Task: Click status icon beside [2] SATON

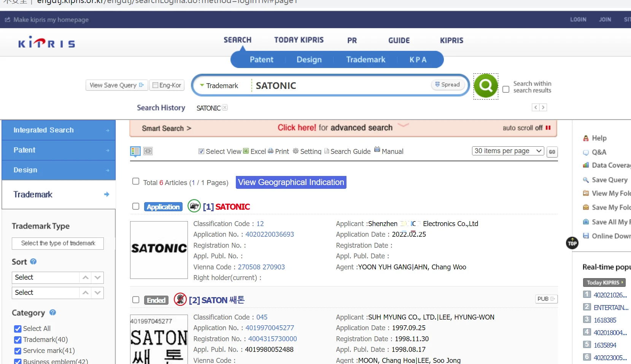Action: (180, 299)
